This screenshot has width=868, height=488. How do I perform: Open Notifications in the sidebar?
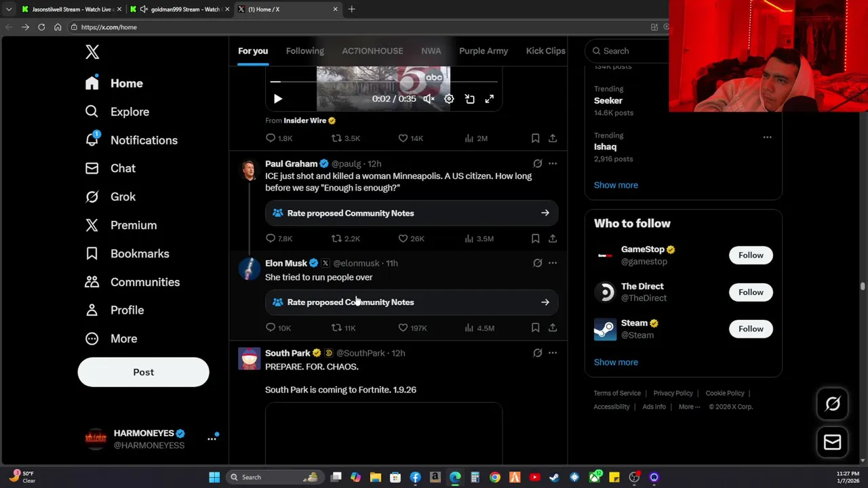click(131, 140)
